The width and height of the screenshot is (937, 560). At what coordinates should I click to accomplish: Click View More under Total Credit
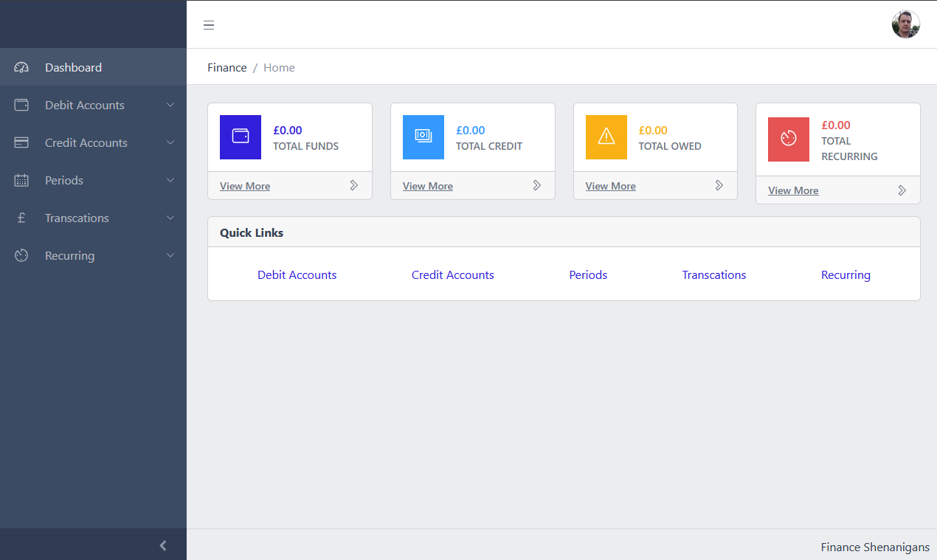[x=427, y=185]
